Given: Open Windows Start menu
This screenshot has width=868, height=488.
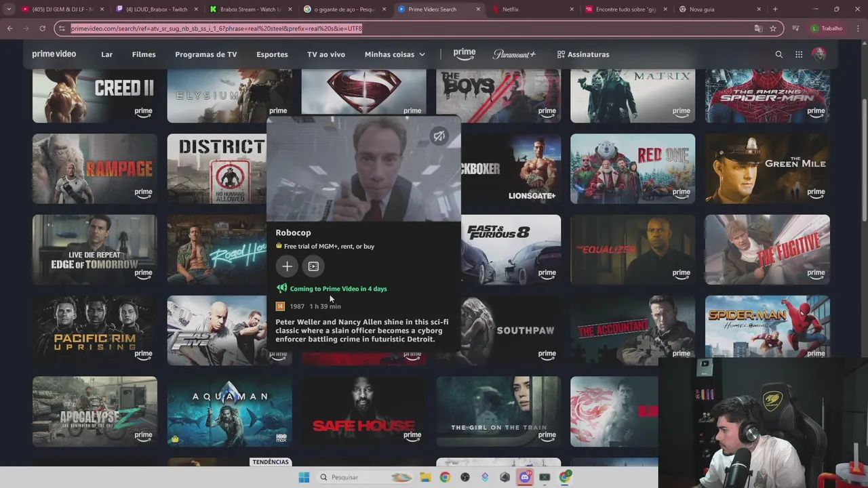Looking at the screenshot, I should click(304, 477).
